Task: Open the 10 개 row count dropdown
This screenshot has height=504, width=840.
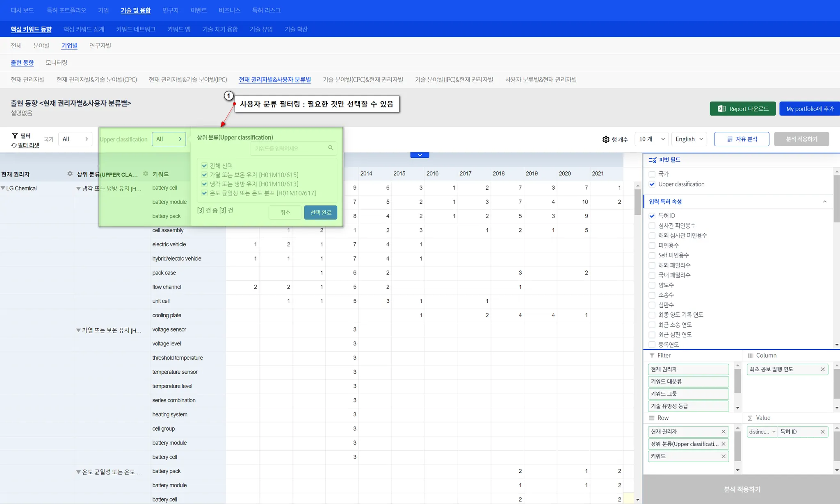Action: 651,139
